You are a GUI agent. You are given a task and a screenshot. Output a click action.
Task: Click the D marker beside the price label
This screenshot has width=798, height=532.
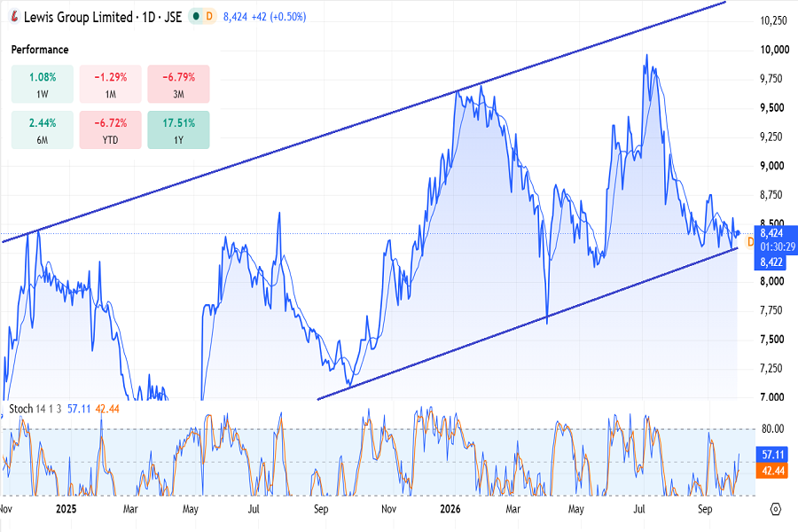(x=749, y=242)
